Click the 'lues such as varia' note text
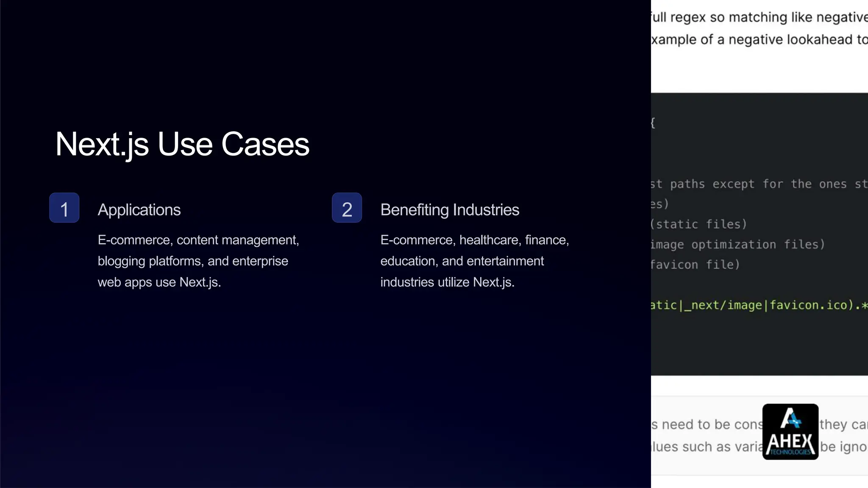 pos(706,446)
